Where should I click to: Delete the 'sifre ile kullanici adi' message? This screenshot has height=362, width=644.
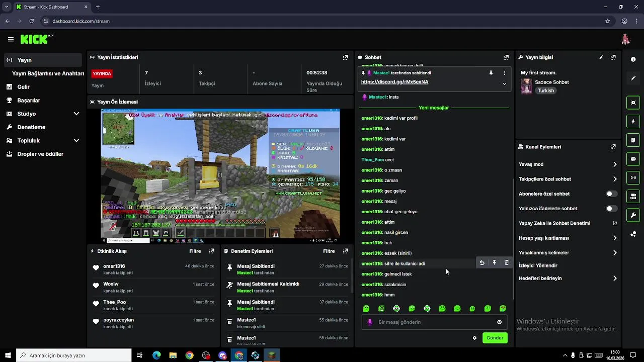coord(507,263)
